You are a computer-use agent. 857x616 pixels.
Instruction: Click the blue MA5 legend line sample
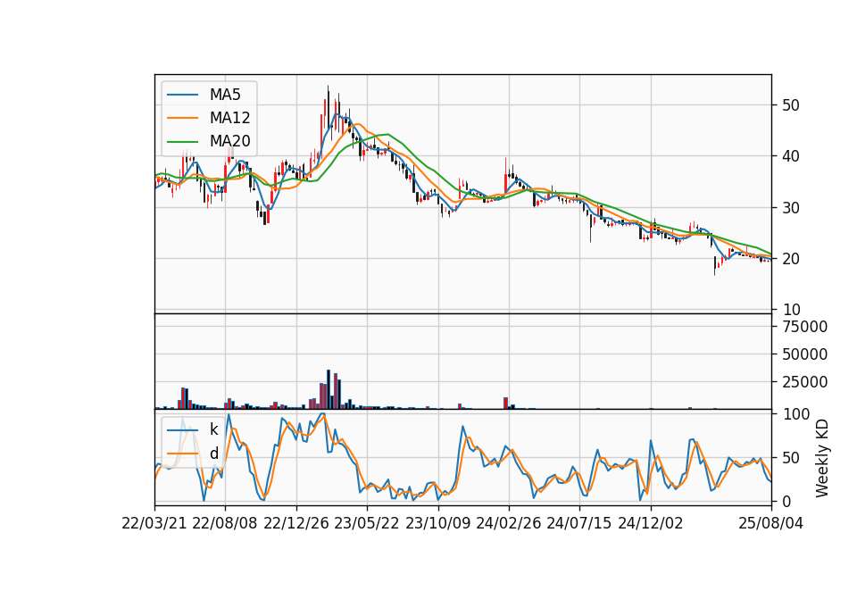coord(182,95)
